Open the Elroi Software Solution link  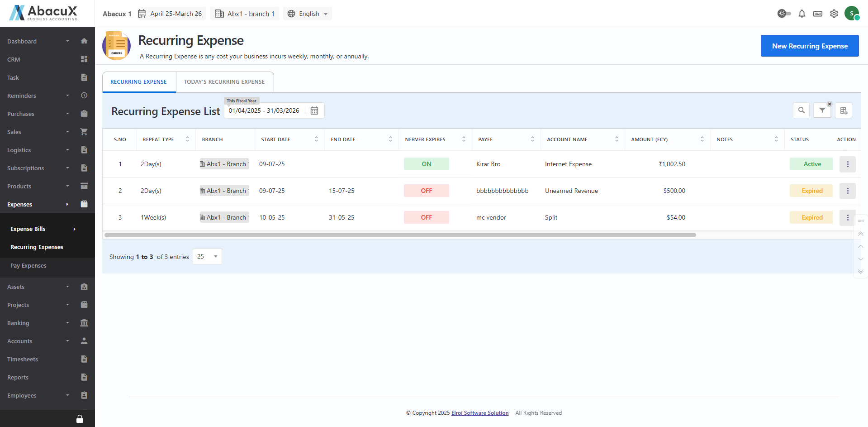tap(479, 413)
